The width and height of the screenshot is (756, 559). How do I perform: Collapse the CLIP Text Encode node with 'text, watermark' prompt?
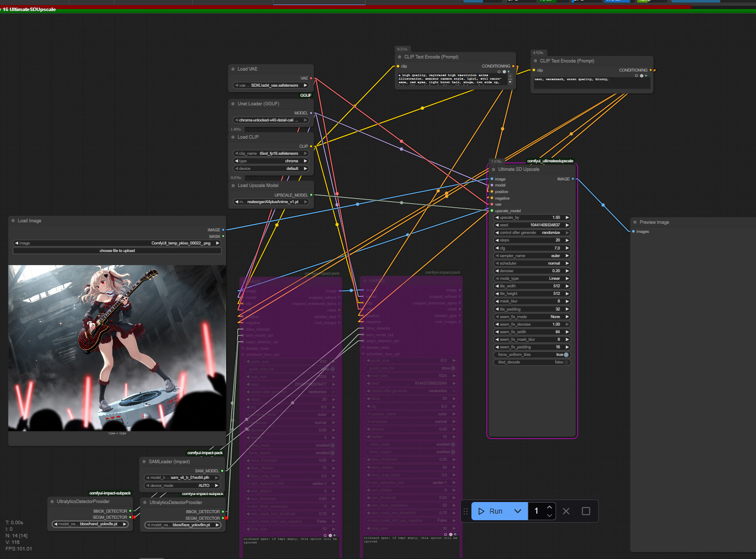pos(535,61)
